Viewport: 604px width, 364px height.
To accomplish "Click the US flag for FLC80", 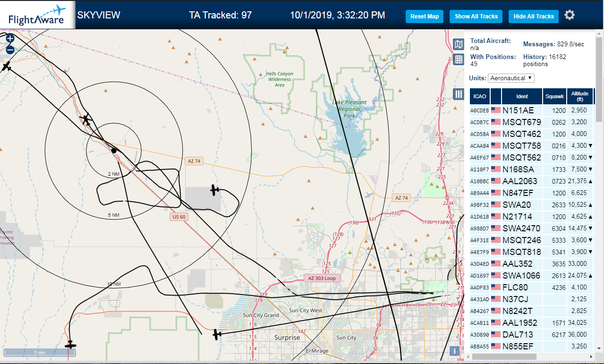I will tap(496, 287).
